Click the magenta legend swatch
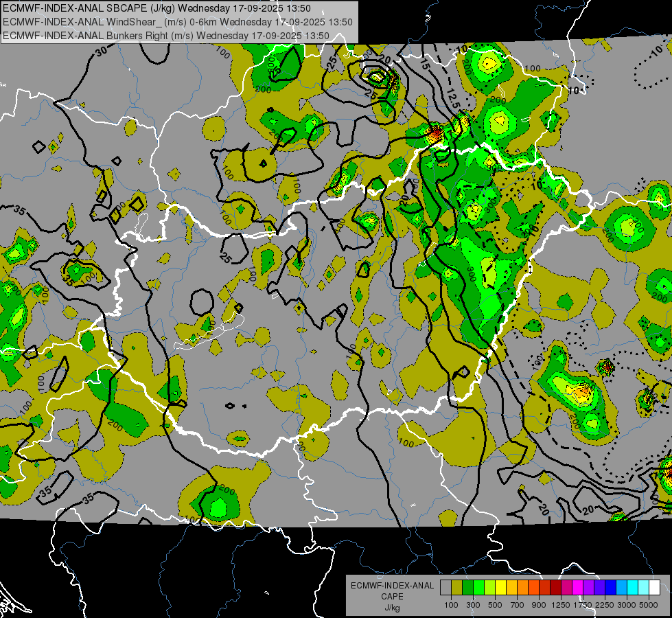Image resolution: width=672 pixels, height=618 pixels. click(x=577, y=588)
